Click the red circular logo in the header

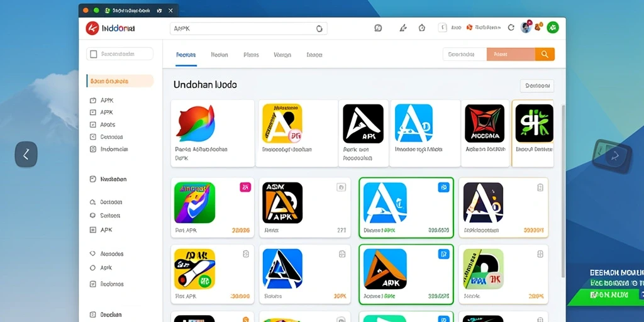click(92, 28)
